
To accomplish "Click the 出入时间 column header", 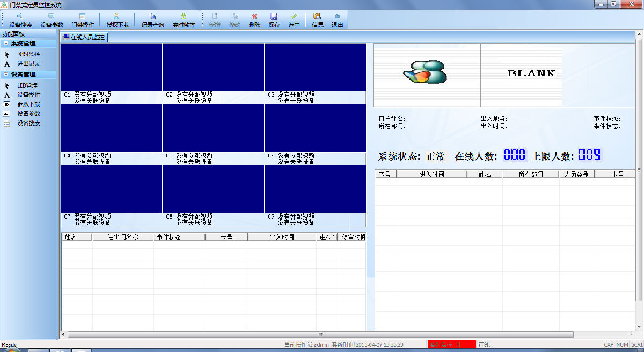I will coord(281,237).
